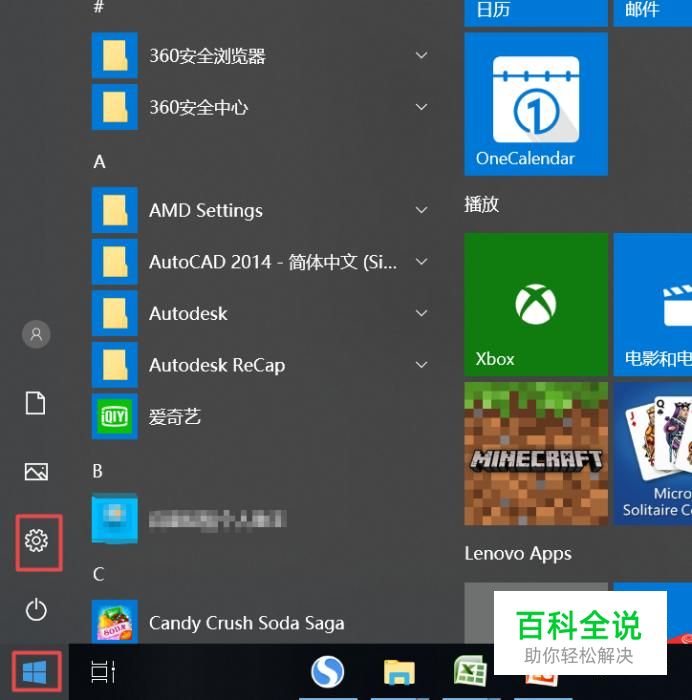Open File Explorer from taskbar
Image resolution: width=692 pixels, height=700 pixels.
click(399, 672)
